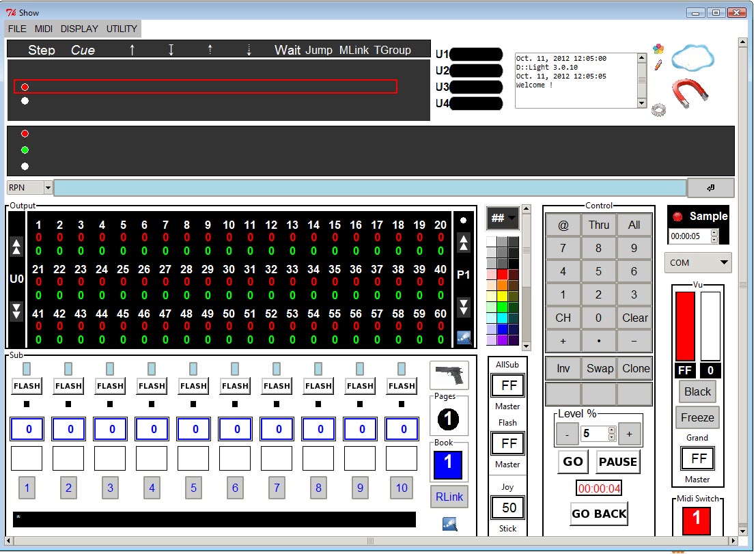
Task: Toggle the red Sample record indicator
Action: coord(678,217)
